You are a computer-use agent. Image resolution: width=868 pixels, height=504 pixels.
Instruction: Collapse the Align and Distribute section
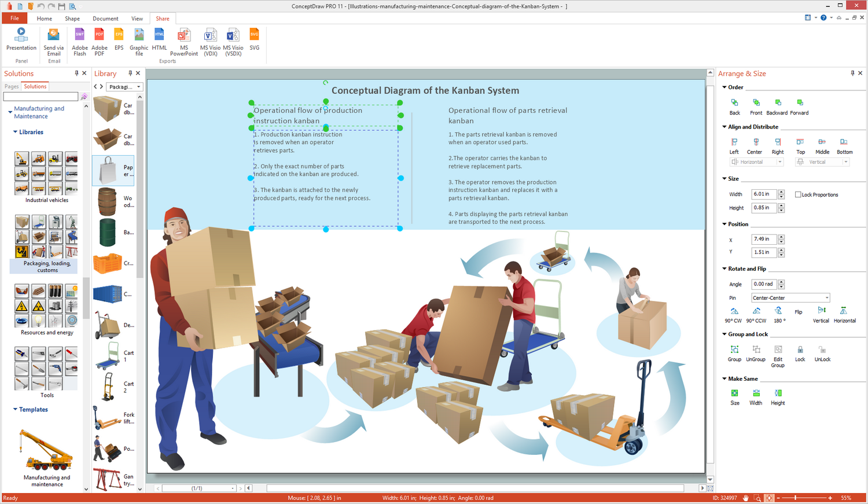724,127
